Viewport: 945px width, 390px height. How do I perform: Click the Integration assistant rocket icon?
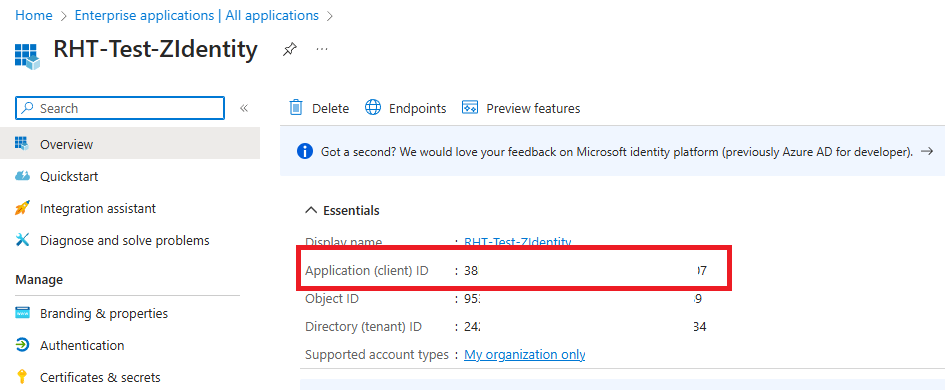click(x=22, y=209)
